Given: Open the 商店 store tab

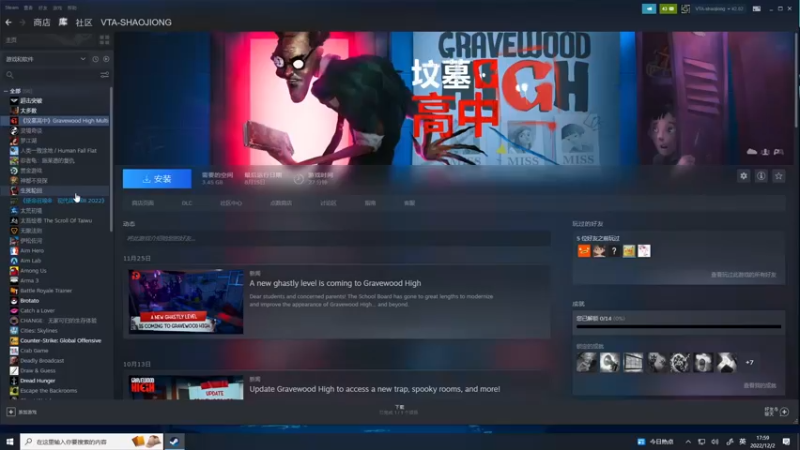Looking at the screenshot, I should click(x=42, y=22).
